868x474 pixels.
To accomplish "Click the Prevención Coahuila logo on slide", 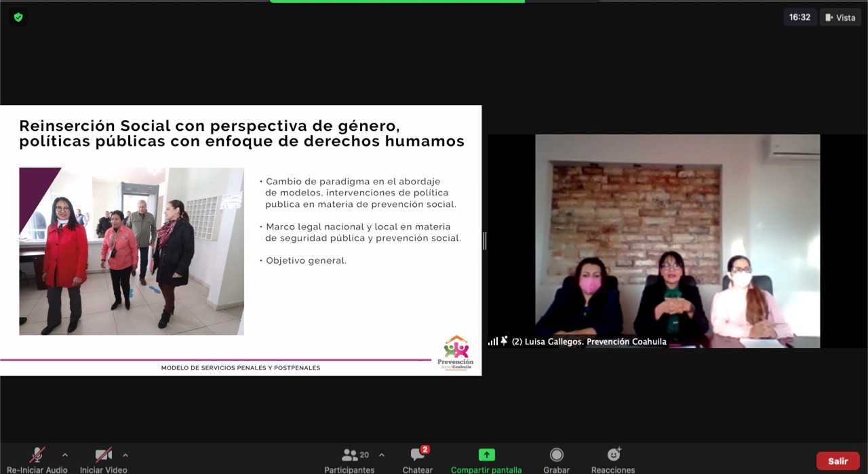I will [x=455, y=353].
